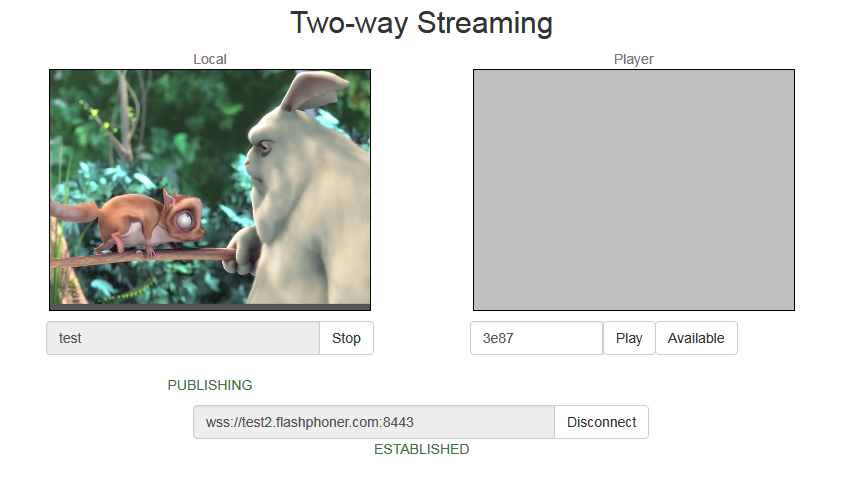Click the Two-way Streaming heading

pos(422,23)
